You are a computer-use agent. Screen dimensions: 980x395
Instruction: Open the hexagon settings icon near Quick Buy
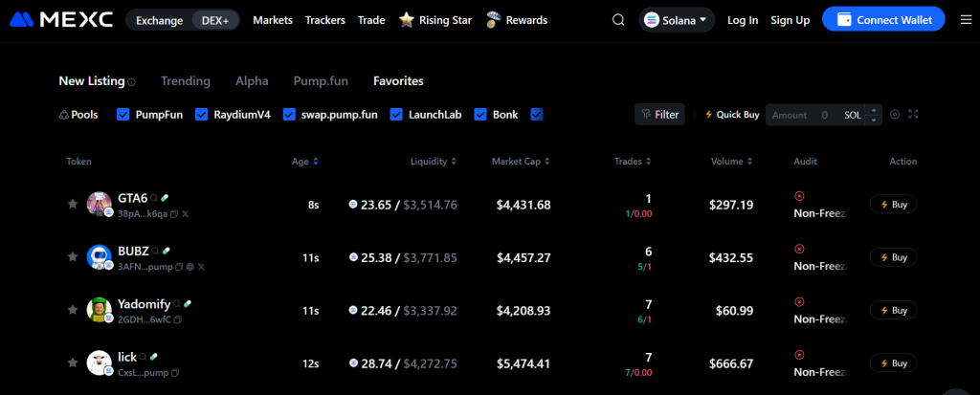tap(895, 115)
